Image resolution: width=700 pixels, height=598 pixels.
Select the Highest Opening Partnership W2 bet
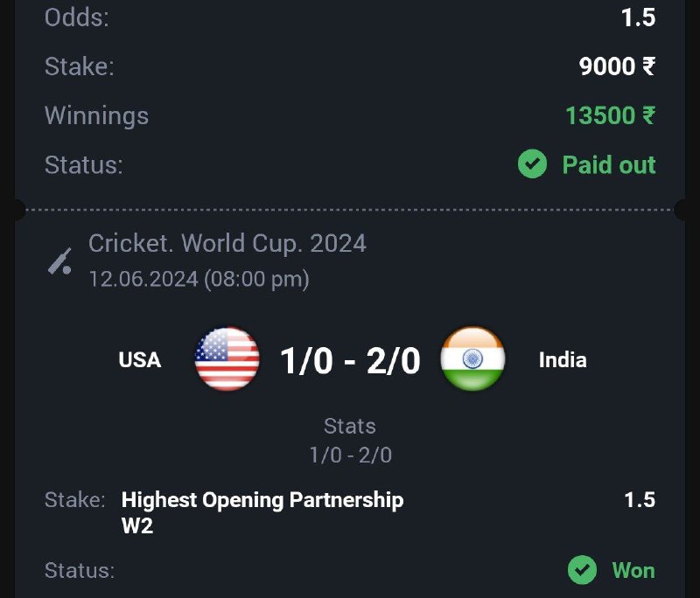262,512
